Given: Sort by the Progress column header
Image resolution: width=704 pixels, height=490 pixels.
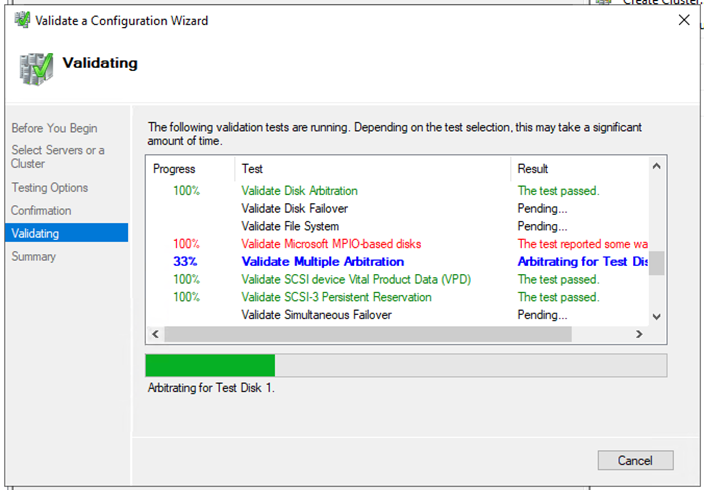Looking at the screenshot, I should coord(190,169).
